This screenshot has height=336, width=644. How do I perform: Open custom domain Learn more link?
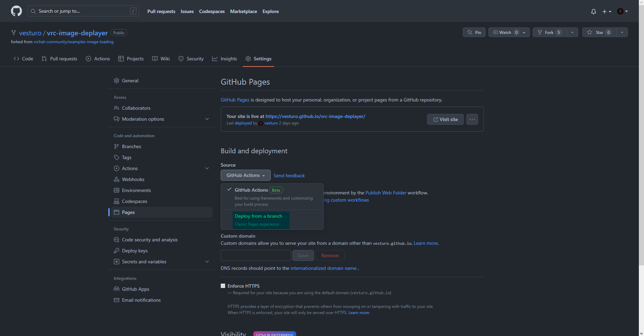point(426,243)
